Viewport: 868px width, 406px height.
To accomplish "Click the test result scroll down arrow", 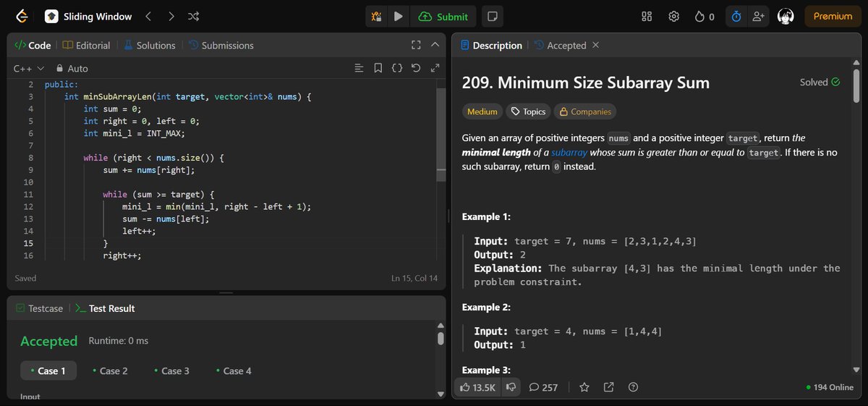I will click(441, 394).
